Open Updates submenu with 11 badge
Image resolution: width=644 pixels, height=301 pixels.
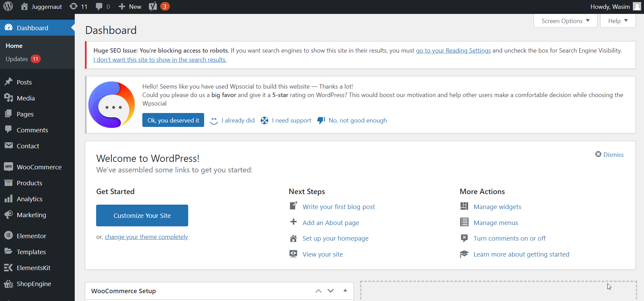click(x=23, y=59)
